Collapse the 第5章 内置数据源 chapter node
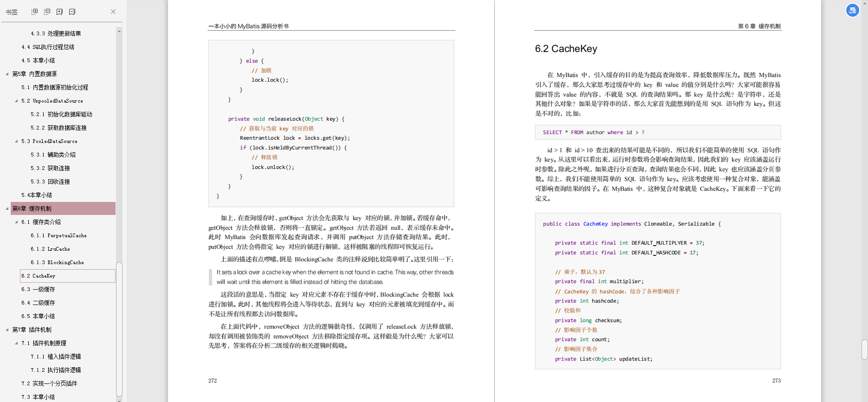868x402 pixels. click(7, 74)
